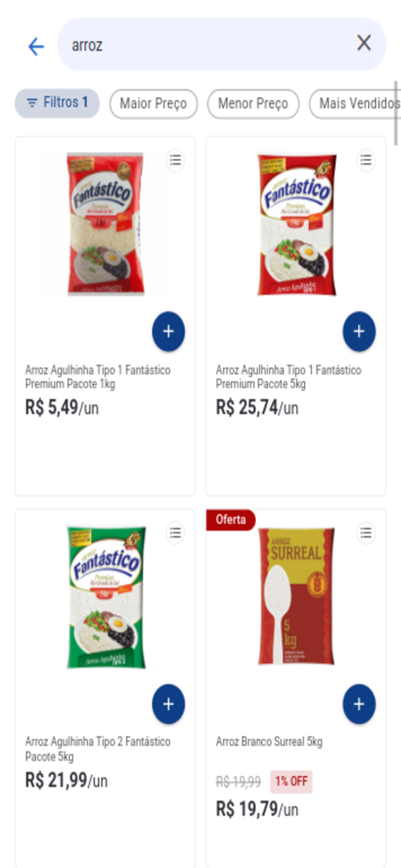Add Arroz Agulhinha Tipo 2 with plus button

168,704
